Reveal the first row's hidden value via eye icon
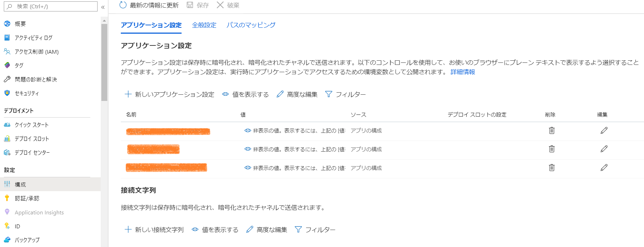This screenshot has height=247, width=644. (248, 131)
